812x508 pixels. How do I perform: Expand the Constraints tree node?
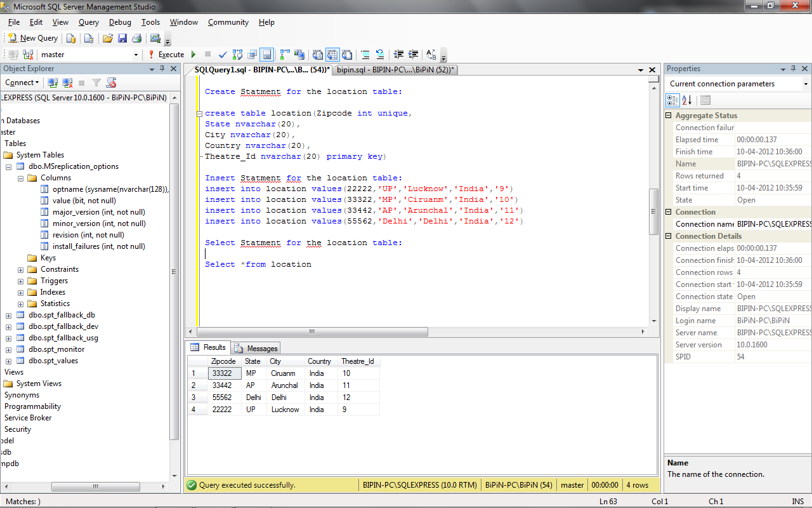[20, 269]
